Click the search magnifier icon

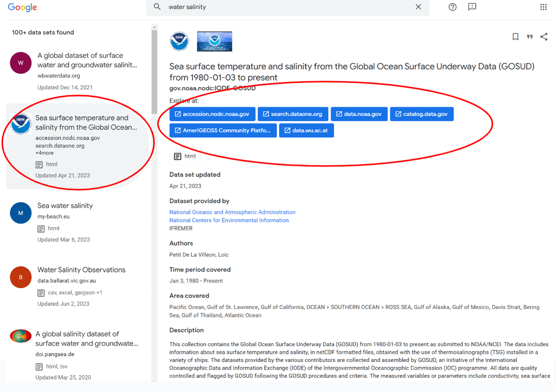[158, 7]
